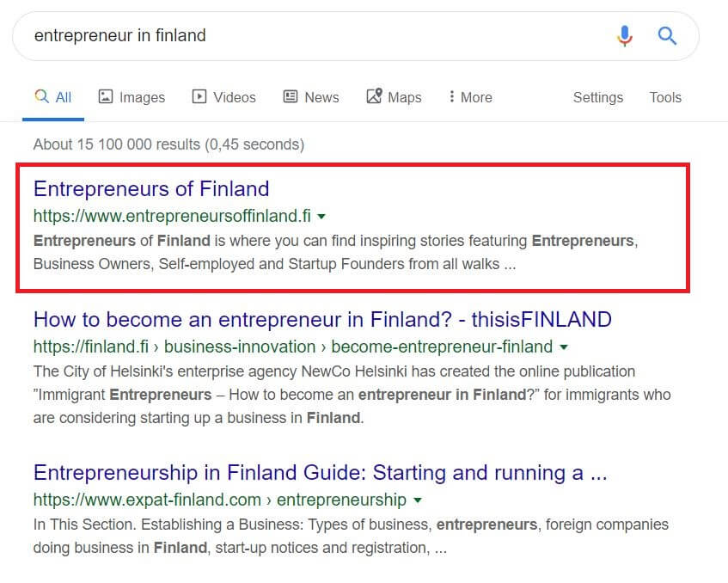Expand the dropdown arrow after entrepreneursoffinland.fi URL

321,217
